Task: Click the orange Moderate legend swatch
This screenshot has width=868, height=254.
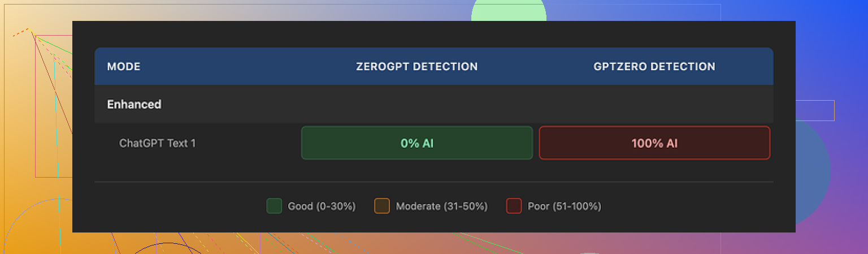Action: point(382,206)
